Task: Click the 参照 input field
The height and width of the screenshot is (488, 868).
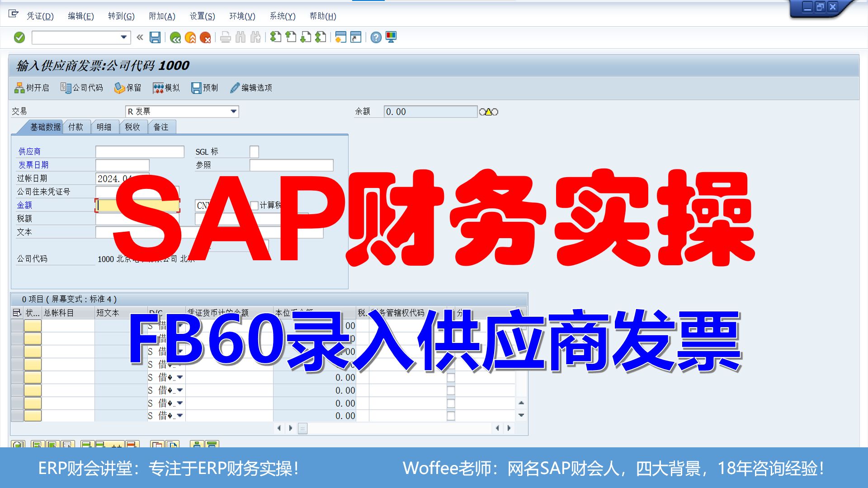Action: pyautogui.click(x=291, y=165)
